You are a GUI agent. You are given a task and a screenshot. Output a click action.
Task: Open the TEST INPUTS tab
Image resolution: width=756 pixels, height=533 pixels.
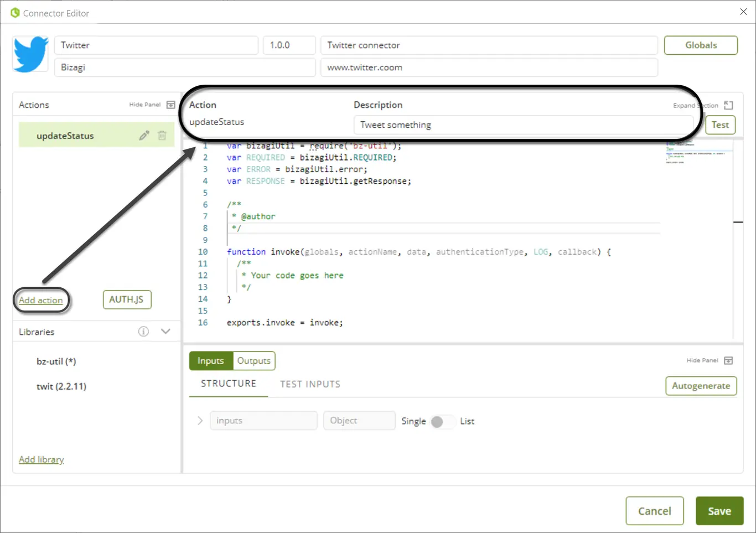pyautogui.click(x=310, y=384)
